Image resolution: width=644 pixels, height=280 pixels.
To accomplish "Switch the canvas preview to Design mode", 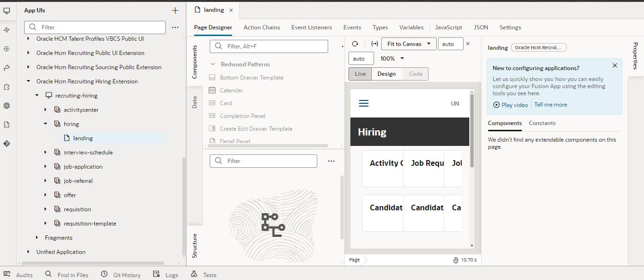I will pos(386,74).
